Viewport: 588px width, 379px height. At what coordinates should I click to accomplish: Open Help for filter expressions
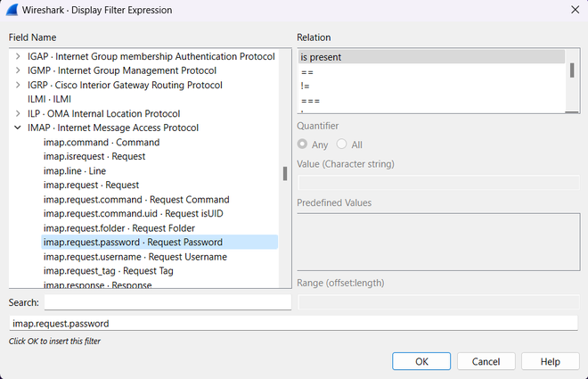pyautogui.click(x=550, y=361)
